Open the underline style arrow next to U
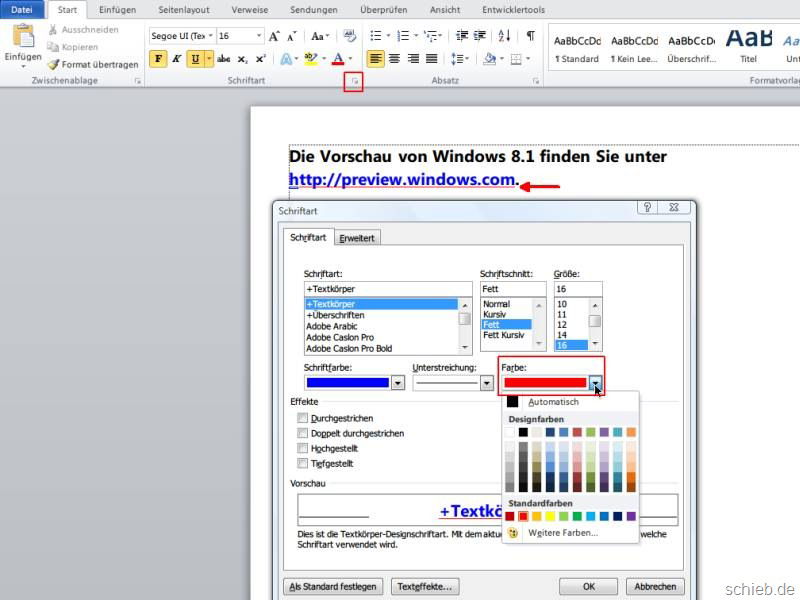This screenshot has width=800, height=600. click(x=209, y=59)
